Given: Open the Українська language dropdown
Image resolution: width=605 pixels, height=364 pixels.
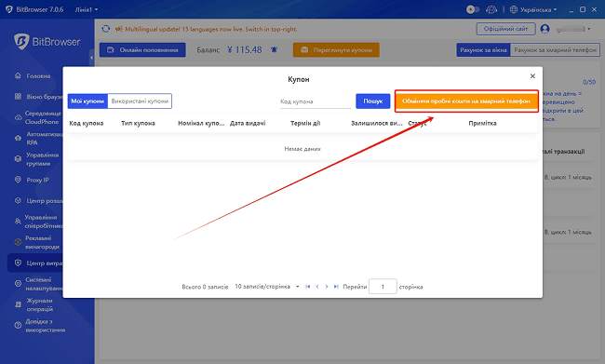Looking at the screenshot, I should (x=538, y=9).
